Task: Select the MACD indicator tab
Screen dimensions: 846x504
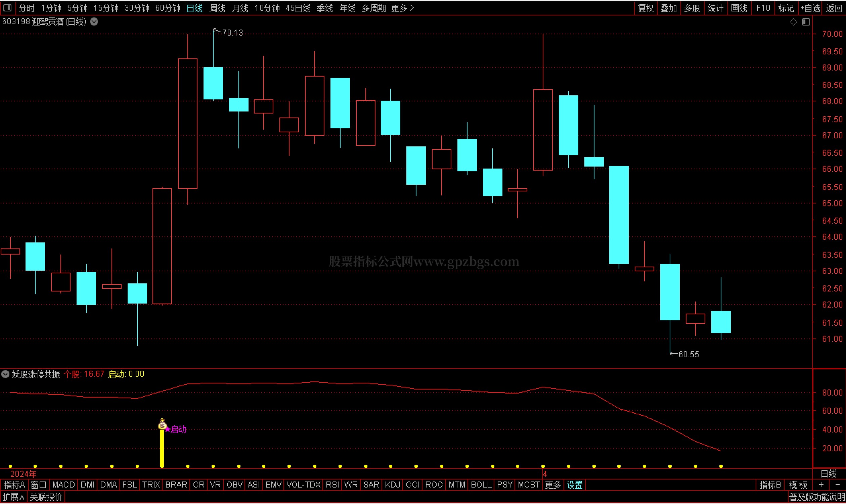Action: coord(63,485)
